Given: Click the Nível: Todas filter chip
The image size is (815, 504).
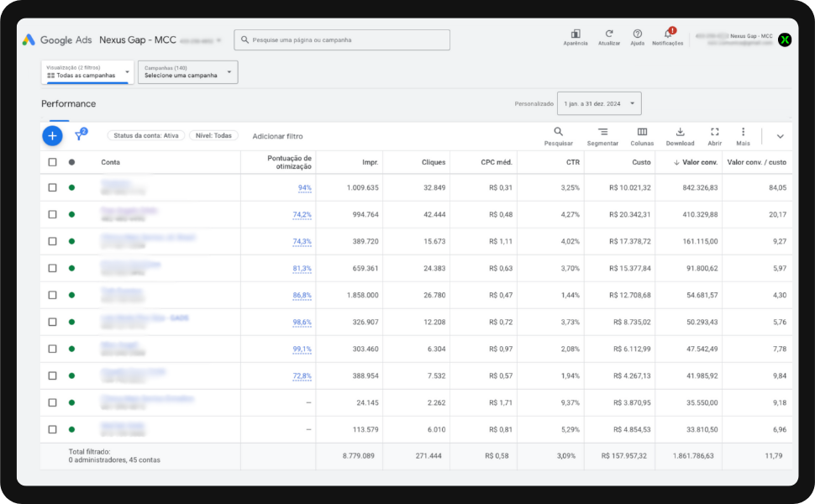Looking at the screenshot, I should (x=213, y=135).
